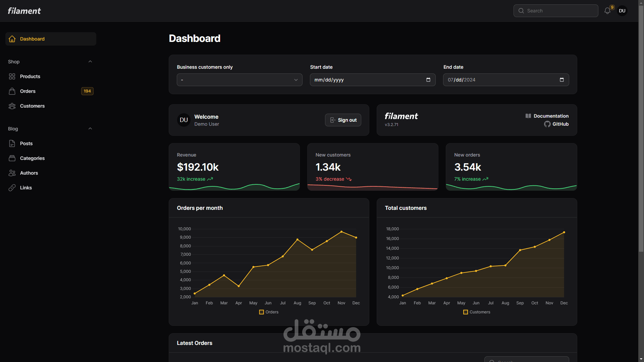Click the Products grid icon in sidebar
Image resolution: width=644 pixels, height=362 pixels.
coord(12,76)
